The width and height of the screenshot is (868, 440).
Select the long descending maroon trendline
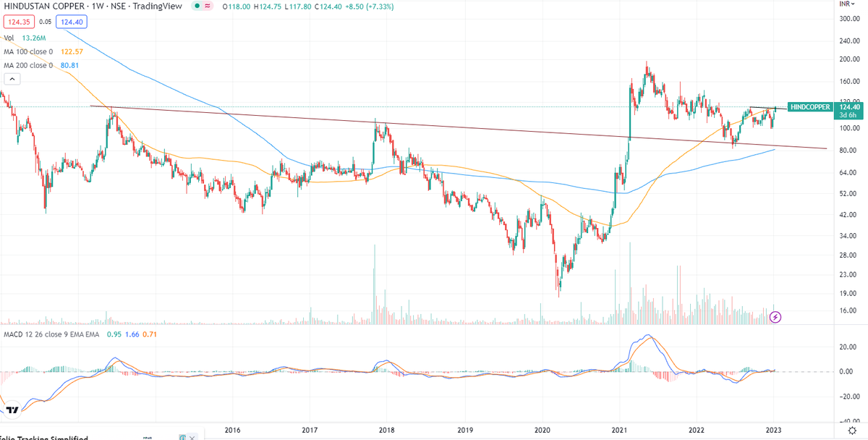tap(459, 127)
